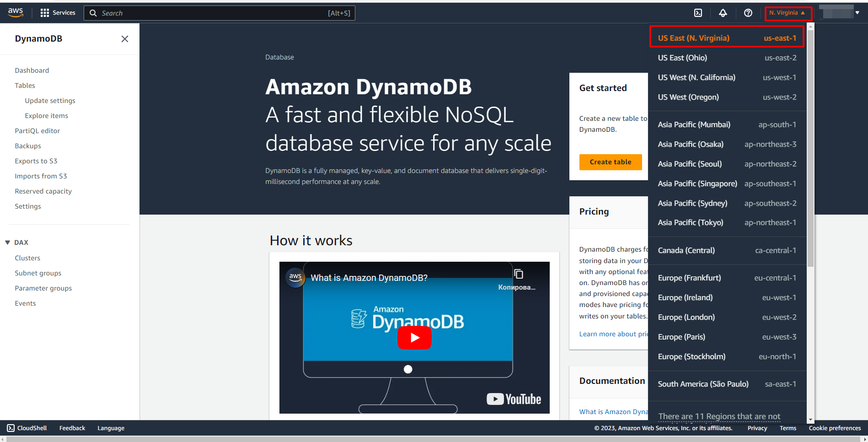Open Update settings in sidebar
This screenshot has height=442, width=868.
tap(50, 101)
